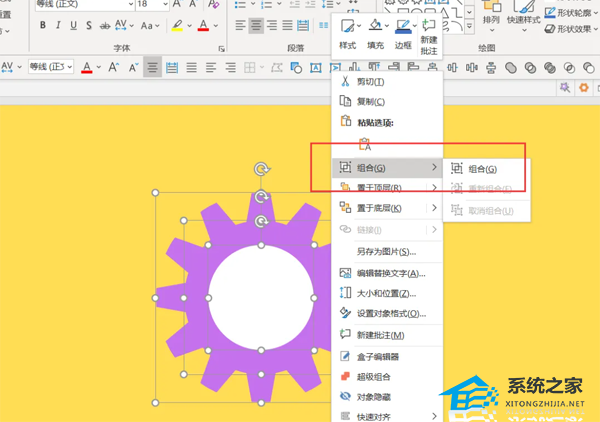The width and height of the screenshot is (600, 422).
Task: Click ribbon increase font size icon
Action: 177,4
